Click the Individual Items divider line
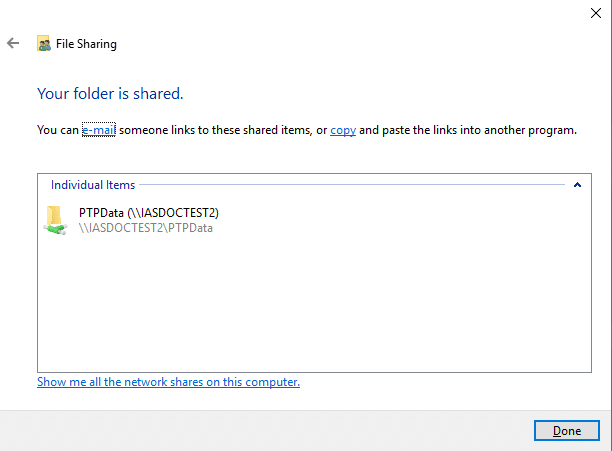Screen dimensions: 612x451 tap(352, 185)
